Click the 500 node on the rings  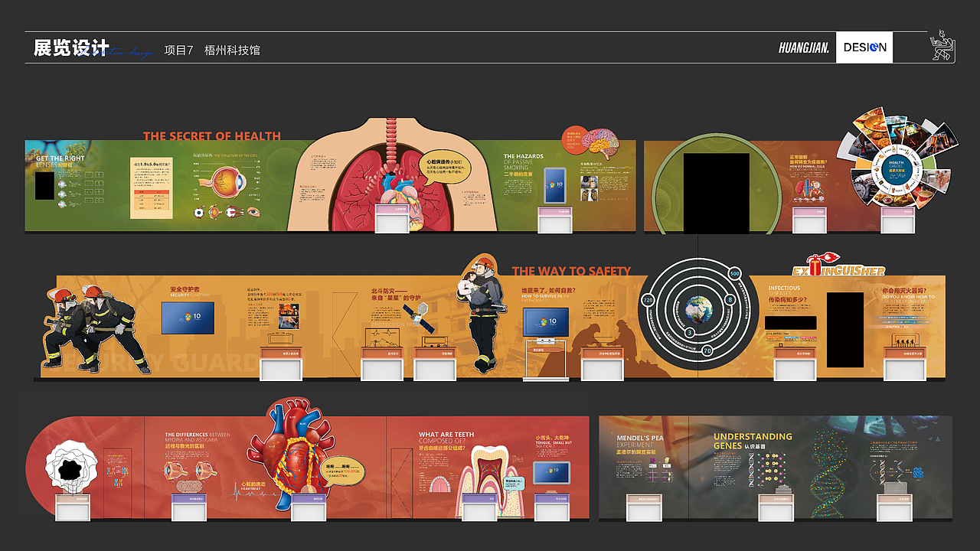[x=734, y=273]
